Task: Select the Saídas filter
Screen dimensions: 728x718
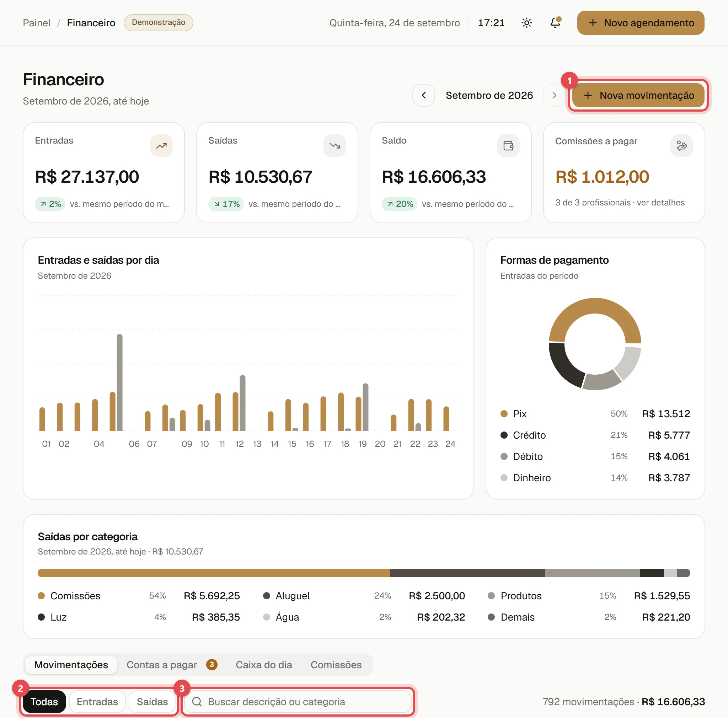Action: coord(152,701)
